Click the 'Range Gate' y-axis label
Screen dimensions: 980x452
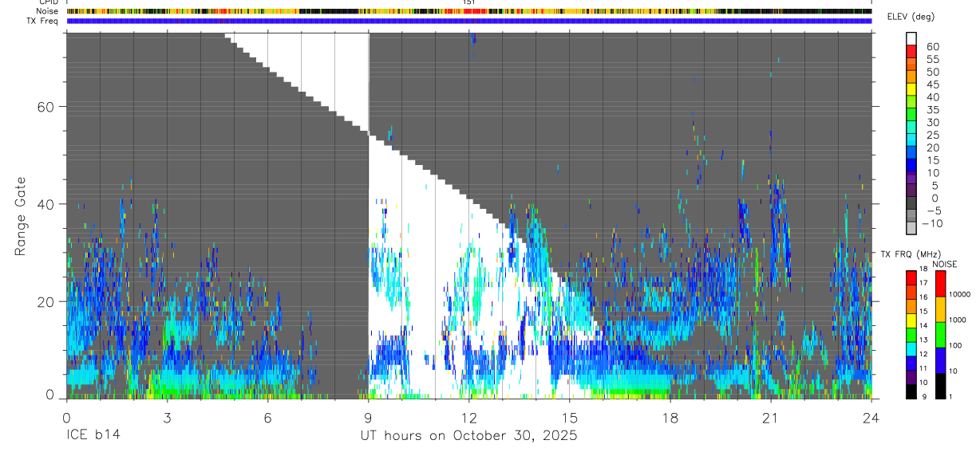(x=22, y=217)
